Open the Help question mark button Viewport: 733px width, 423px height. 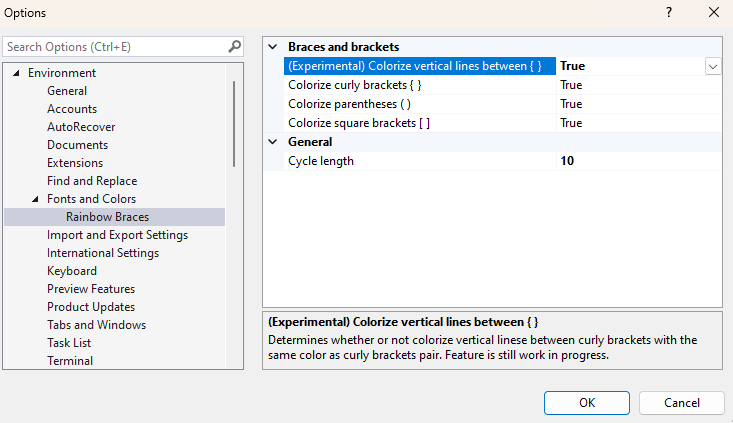click(669, 13)
